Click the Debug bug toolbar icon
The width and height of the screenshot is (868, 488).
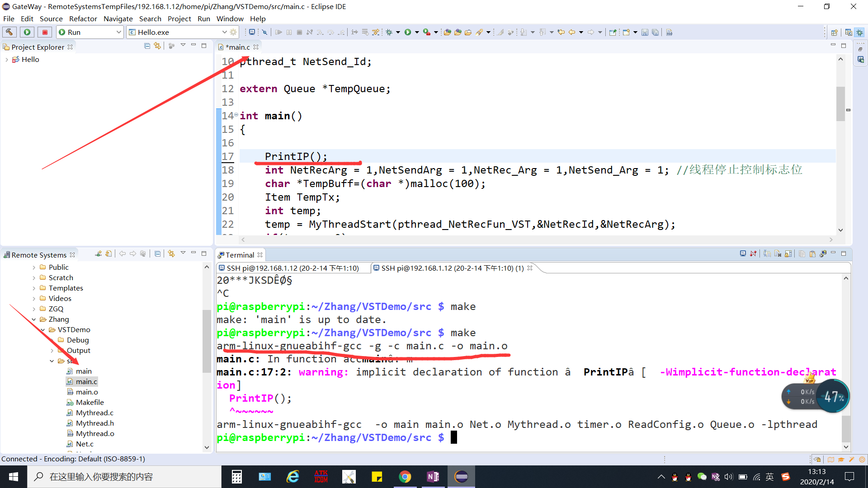tap(389, 32)
